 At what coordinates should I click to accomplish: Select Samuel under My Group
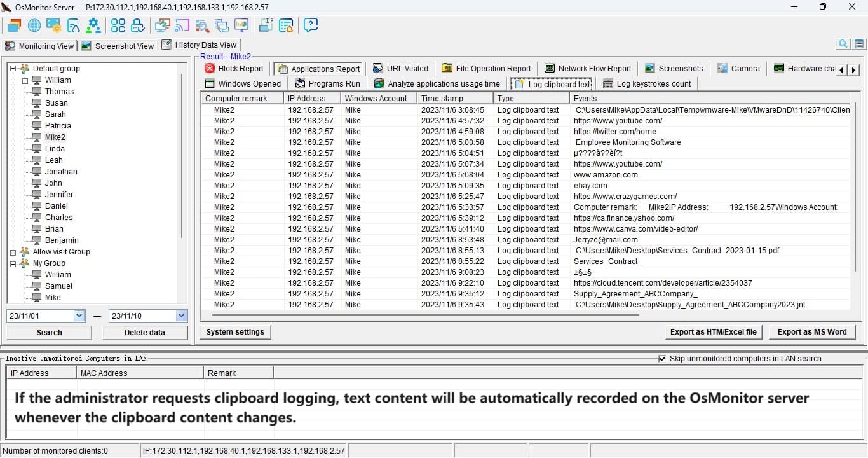[x=58, y=286]
